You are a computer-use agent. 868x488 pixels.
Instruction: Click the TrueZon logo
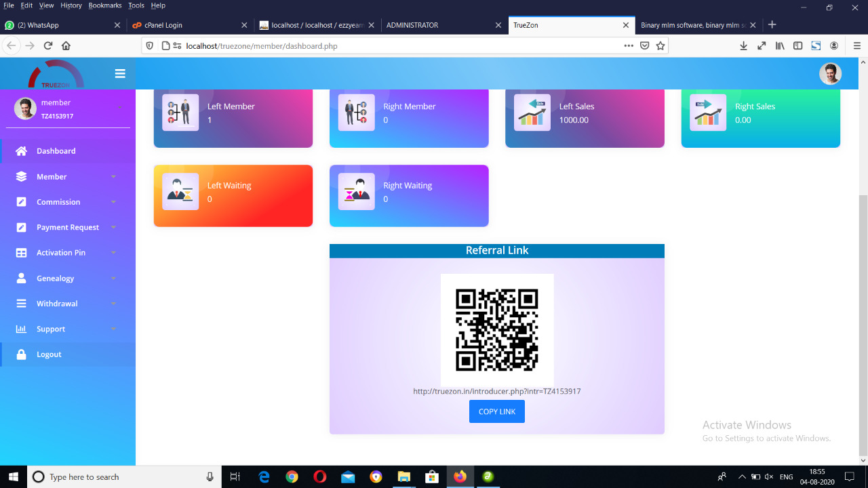[x=56, y=75]
